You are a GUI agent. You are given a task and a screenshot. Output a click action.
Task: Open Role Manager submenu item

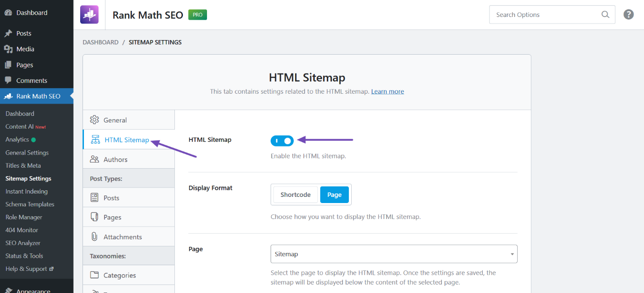[x=24, y=217]
